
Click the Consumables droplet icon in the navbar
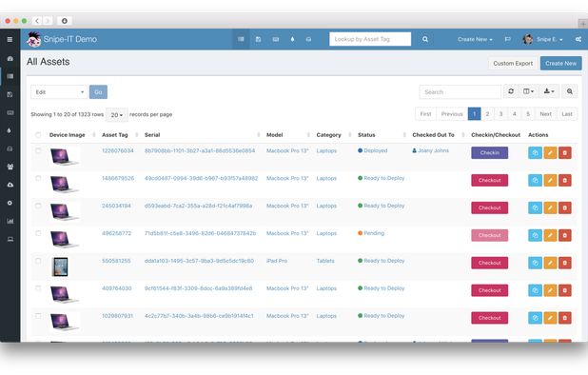coord(292,39)
